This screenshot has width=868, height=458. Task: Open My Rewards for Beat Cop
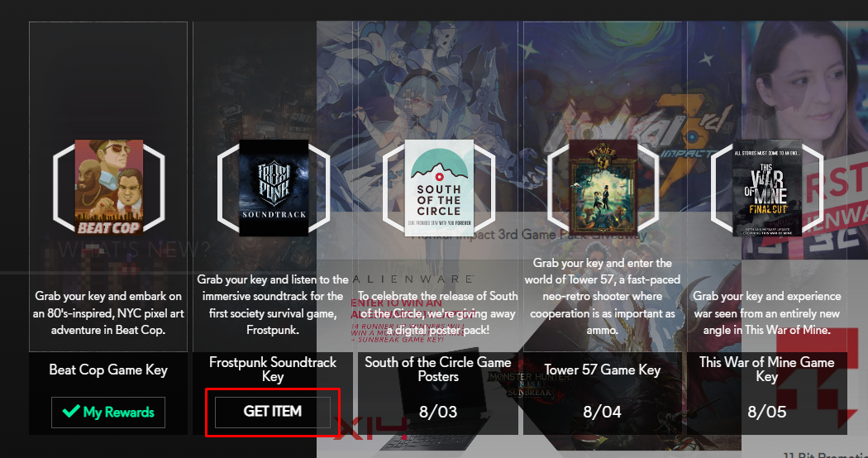point(108,412)
